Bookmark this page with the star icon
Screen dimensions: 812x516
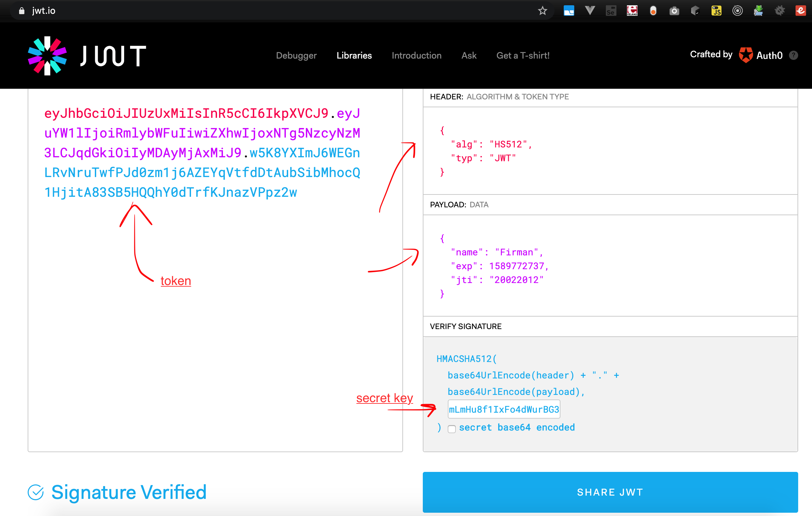pyautogui.click(x=543, y=11)
